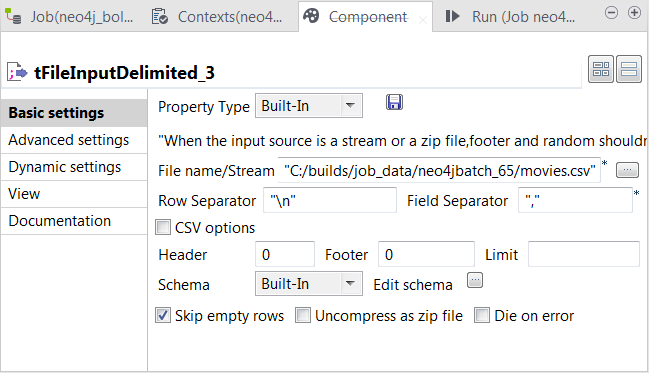
Task: Open Advanced settings section
Action: click(74, 140)
